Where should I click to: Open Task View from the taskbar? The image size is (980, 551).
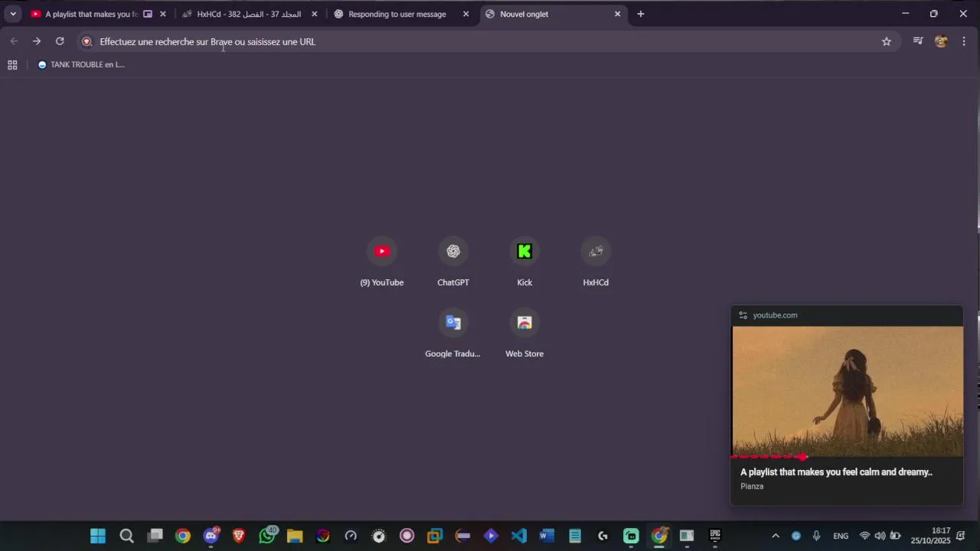tap(155, 536)
